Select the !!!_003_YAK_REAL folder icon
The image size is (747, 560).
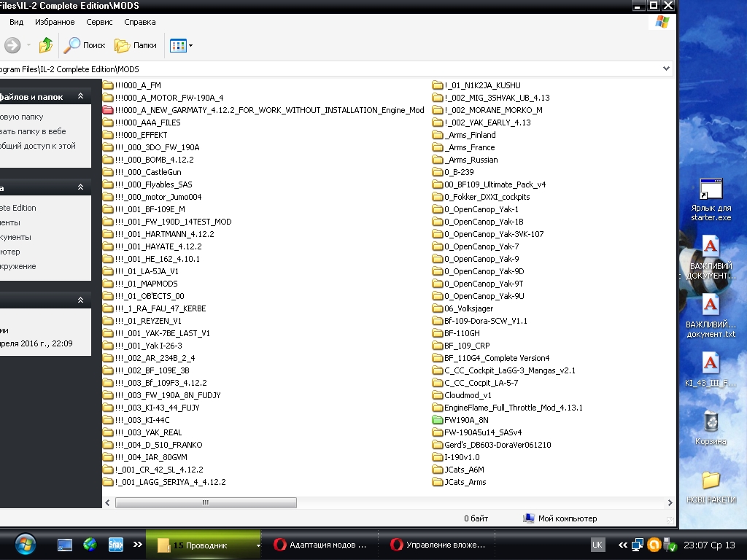tap(108, 432)
